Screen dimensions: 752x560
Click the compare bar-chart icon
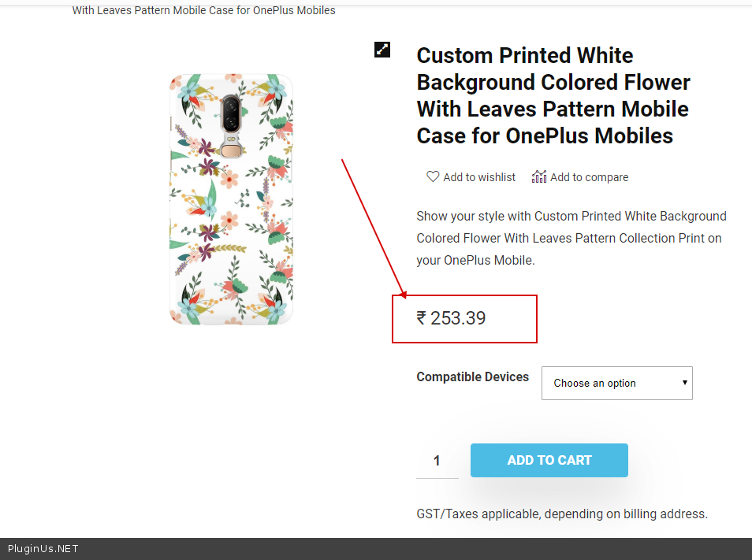click(x=539, y=176)
